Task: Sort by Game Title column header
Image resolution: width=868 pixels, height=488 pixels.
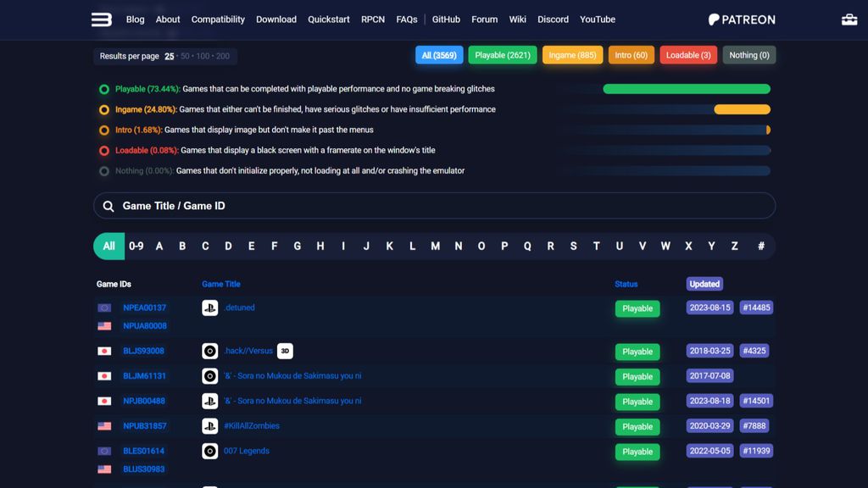Action: 220,284
